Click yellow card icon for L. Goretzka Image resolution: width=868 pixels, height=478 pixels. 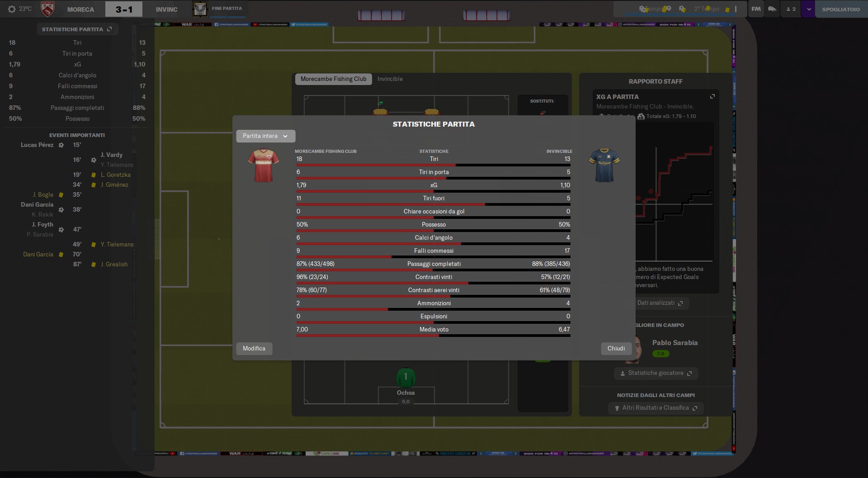tap(94, 175)
